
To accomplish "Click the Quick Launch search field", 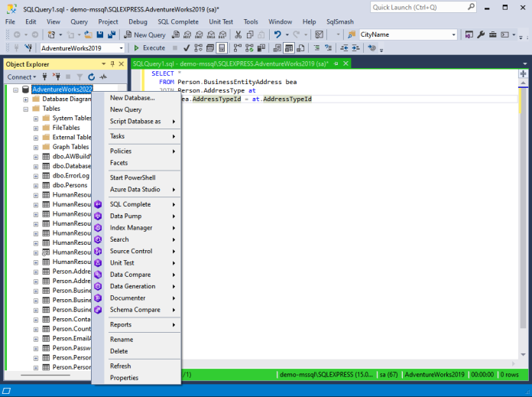I will click(x=423, y=7).
